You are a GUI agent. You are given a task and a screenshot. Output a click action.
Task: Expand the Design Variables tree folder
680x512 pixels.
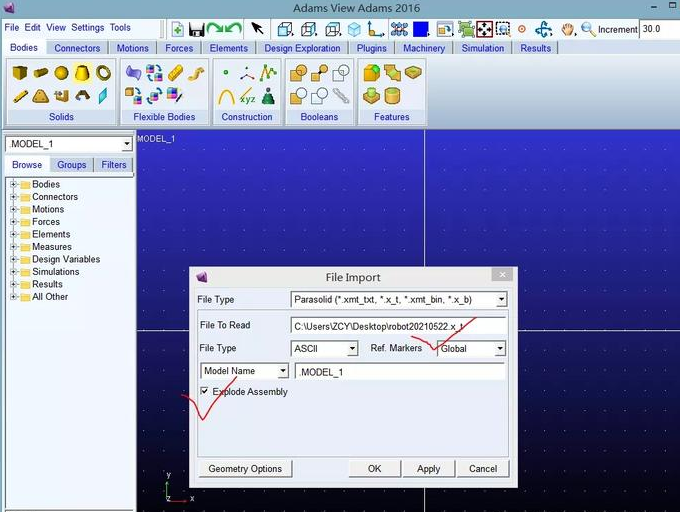coord(13,259)
